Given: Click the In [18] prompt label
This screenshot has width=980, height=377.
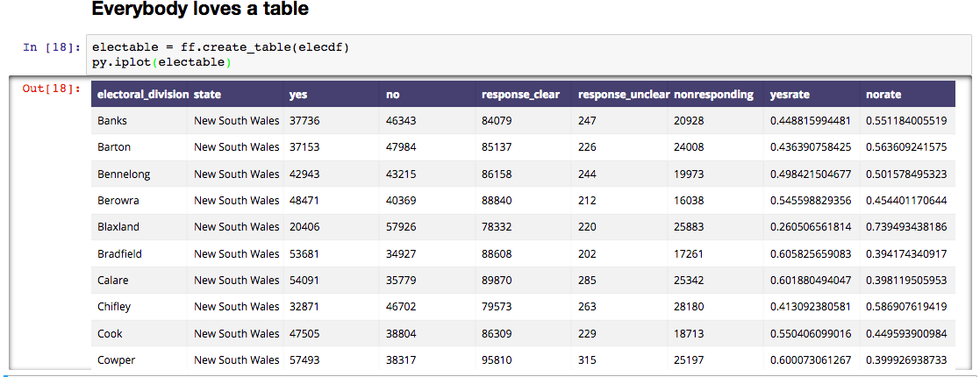Looking at the screenshot, I should point(52,46).
